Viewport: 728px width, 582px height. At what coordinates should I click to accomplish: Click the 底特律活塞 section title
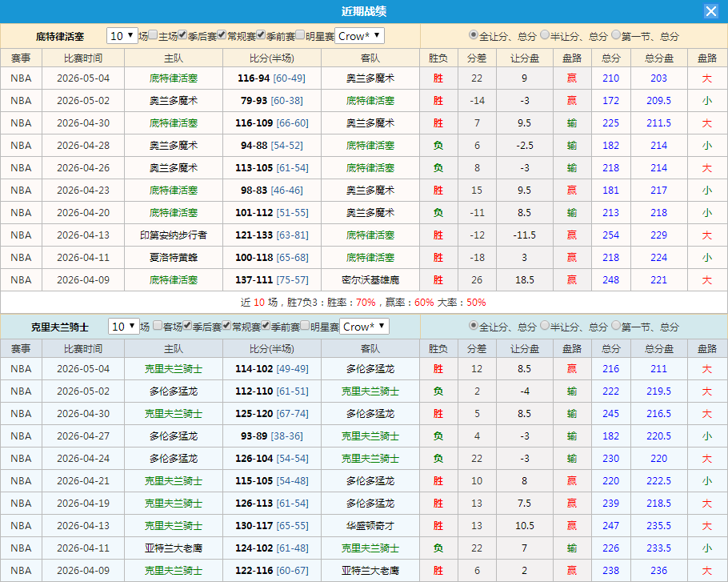pyautogui.click(x=60, y=36)
